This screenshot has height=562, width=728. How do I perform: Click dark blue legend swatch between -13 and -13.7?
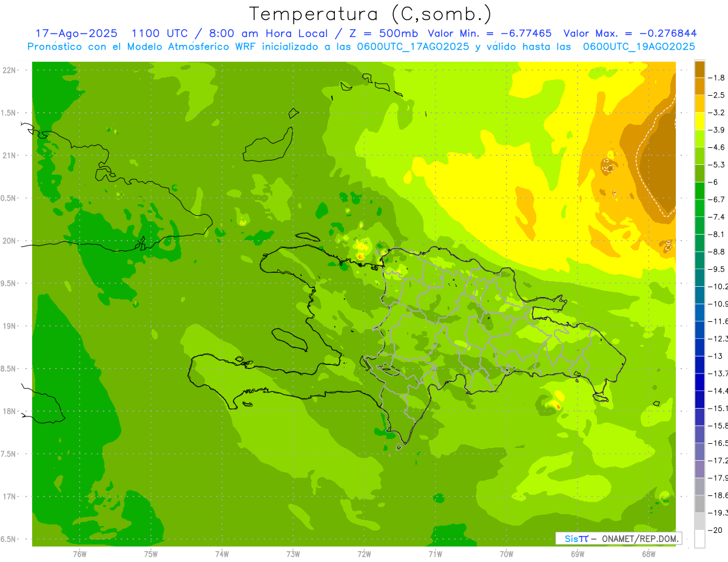[x=699, y=365]
